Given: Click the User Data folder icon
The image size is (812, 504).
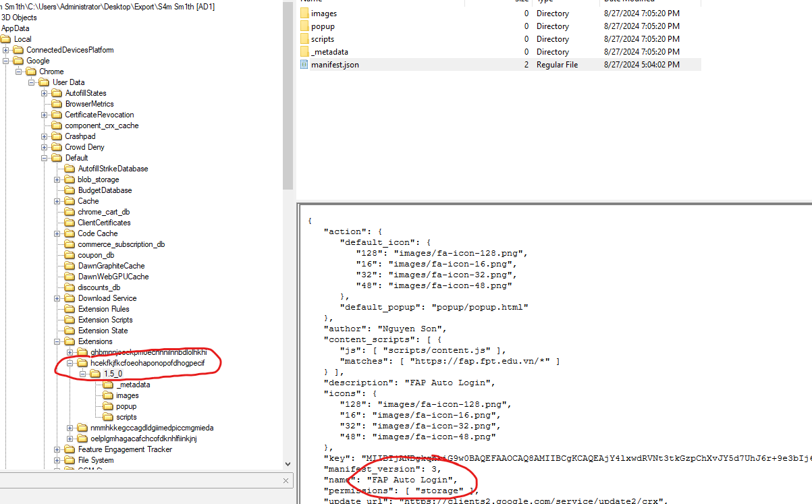Looking at the screenshot, I should pyautogui.click(x=45, y=82).
